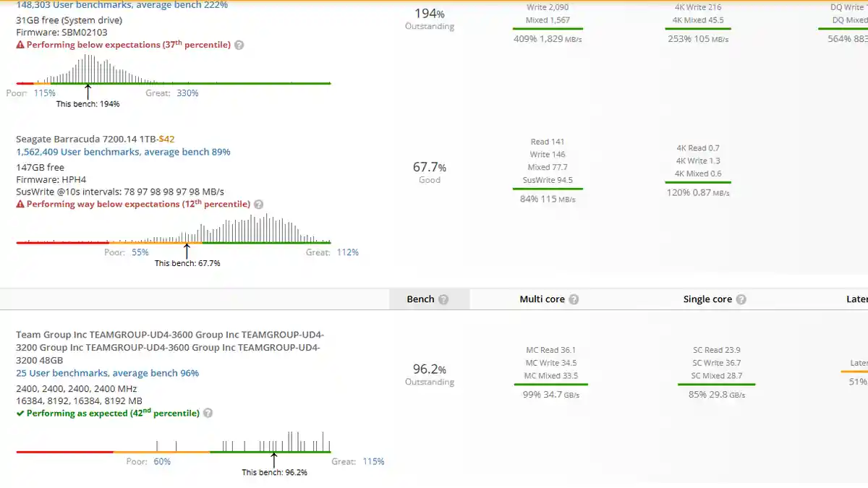This screenshot has width=868, height=488.
Task: Select the Multi core column header
Action: pyautogui.click(x=542, y=299)
